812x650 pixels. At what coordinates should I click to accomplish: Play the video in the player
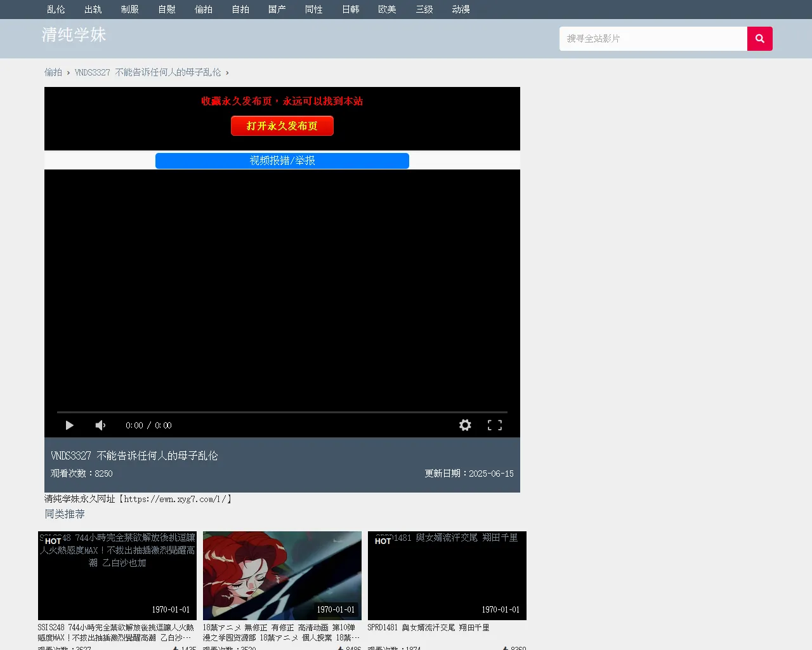tap(70, 425)
